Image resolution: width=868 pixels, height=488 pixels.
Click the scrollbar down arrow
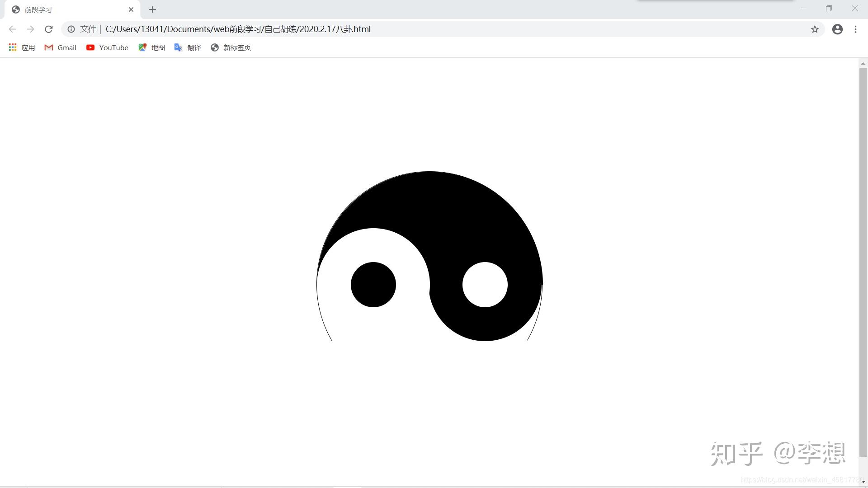(x=863, y=482)
